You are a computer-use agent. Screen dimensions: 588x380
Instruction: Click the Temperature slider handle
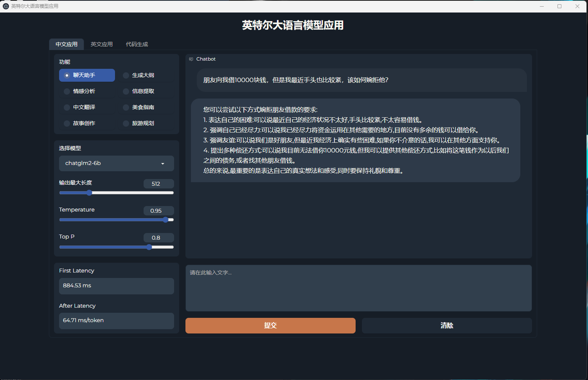coord(165,220)
